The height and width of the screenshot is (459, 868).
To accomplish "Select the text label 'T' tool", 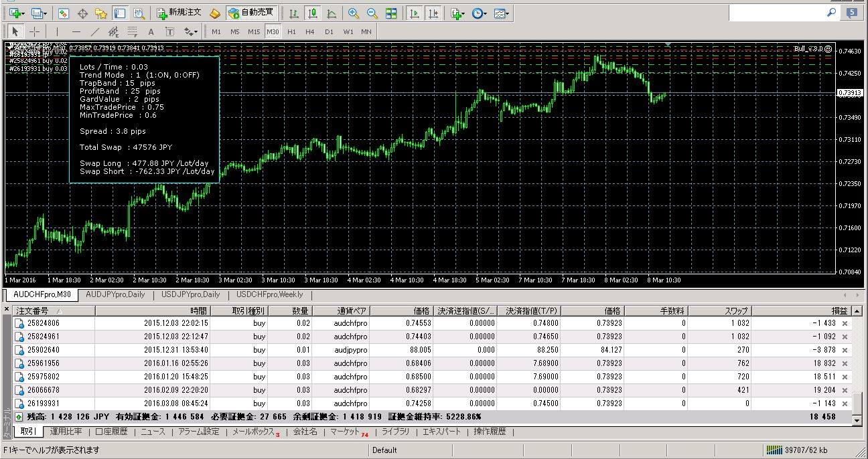I will (169, 31).
